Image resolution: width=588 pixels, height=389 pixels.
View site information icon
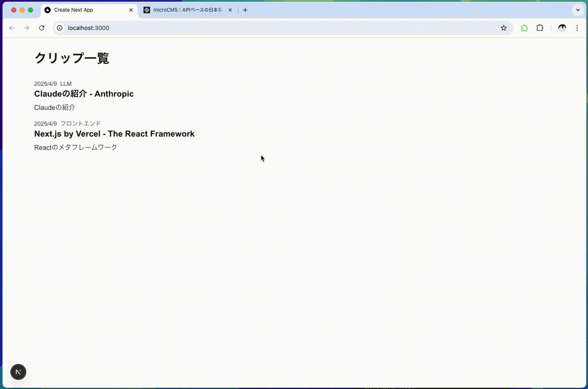coord(60,28)
